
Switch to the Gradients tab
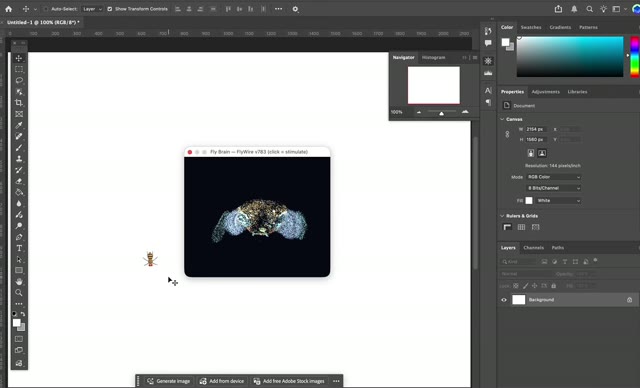point(560,27)
